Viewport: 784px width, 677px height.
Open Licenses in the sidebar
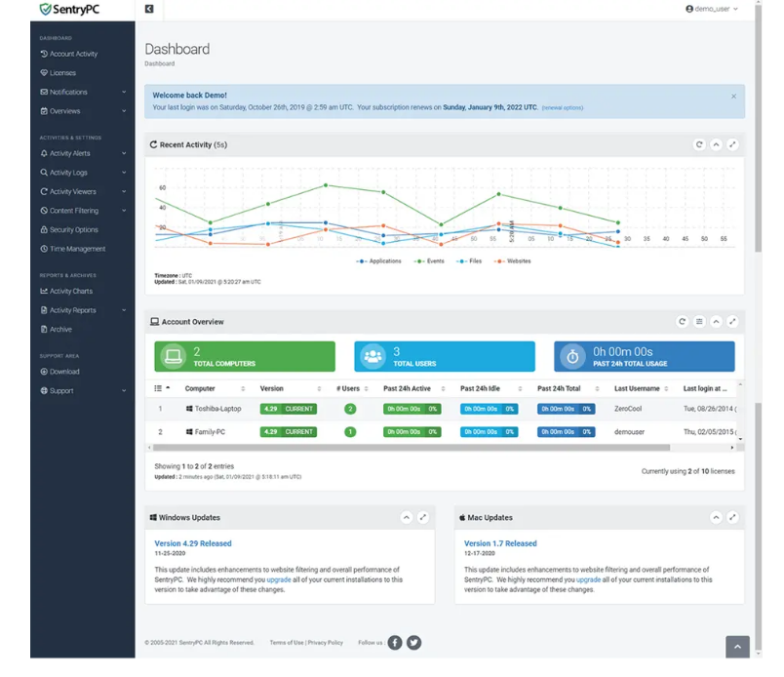tap(58, 72)
